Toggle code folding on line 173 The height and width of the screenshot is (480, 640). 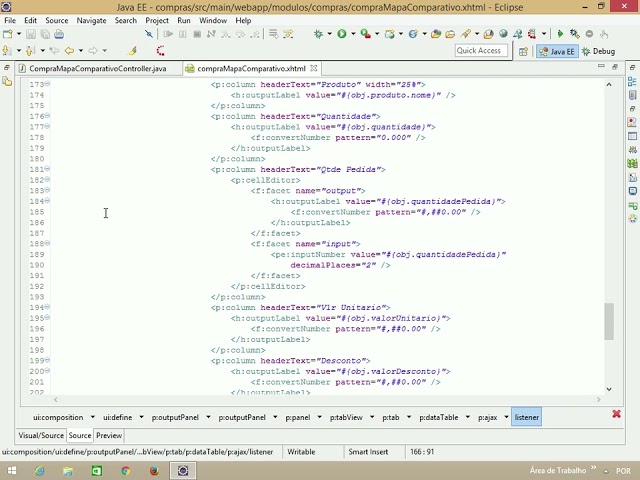[47, 84]
